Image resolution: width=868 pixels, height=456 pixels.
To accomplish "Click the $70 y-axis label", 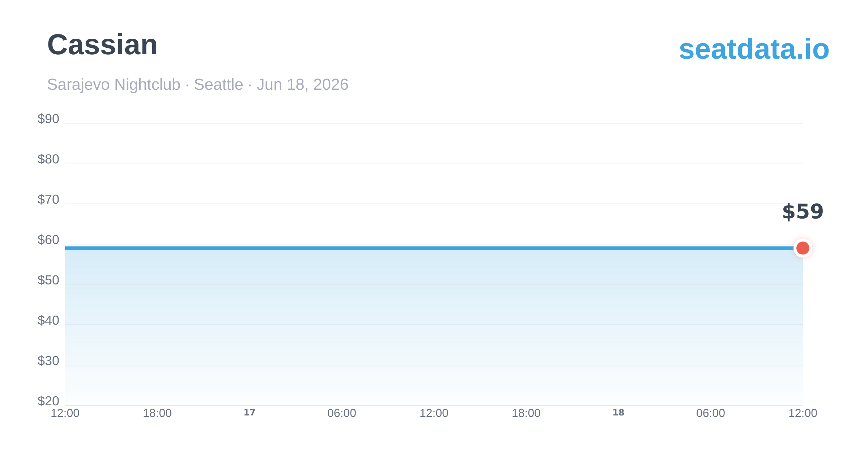I will coord(48,199).
